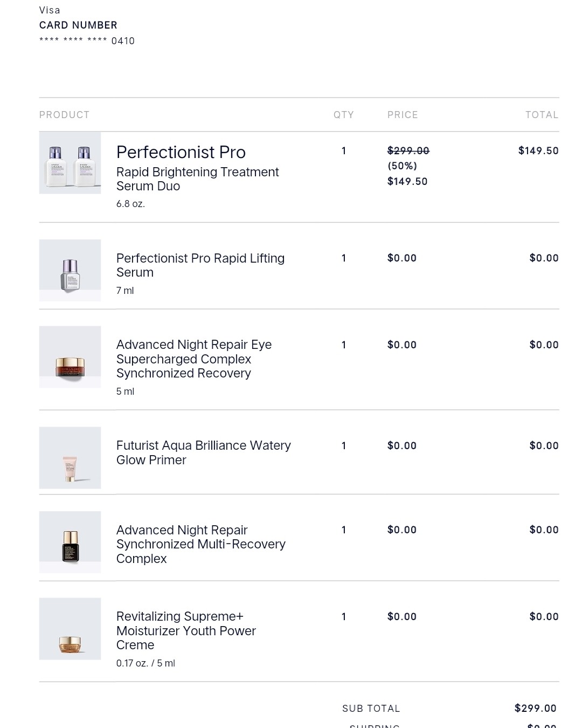Click the PRODUCT column header

point(64,115)
